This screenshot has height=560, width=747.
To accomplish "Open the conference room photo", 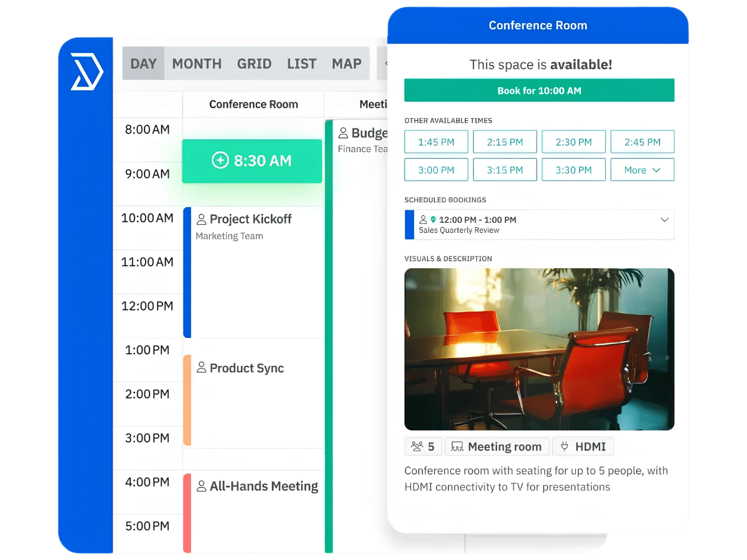I will click(539, 349).
